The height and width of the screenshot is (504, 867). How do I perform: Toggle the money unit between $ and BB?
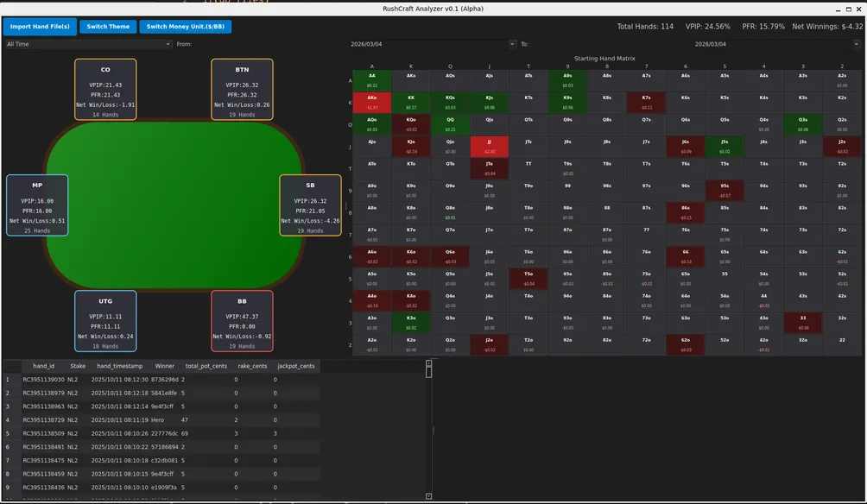click(186, 27)
